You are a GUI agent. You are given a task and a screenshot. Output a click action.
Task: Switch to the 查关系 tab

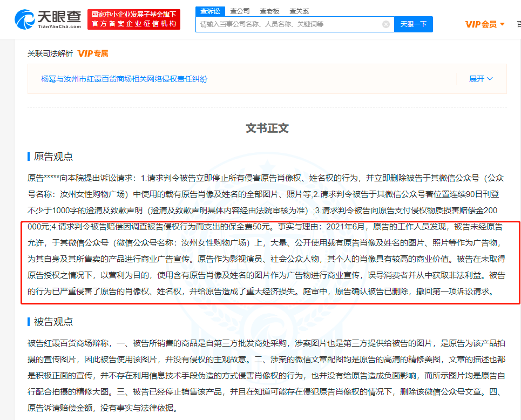coord(299,11)
